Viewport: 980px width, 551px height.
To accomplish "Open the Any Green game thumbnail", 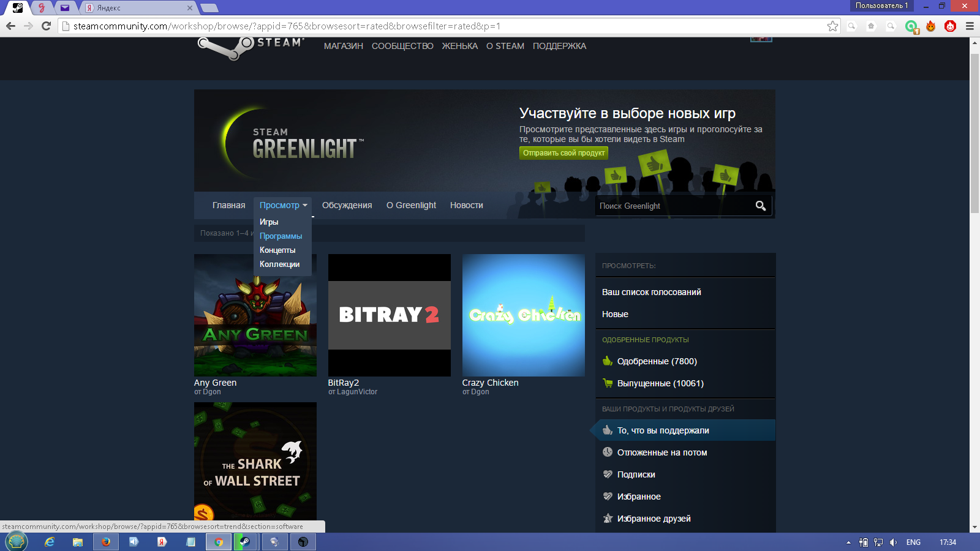I will (255, 315).
